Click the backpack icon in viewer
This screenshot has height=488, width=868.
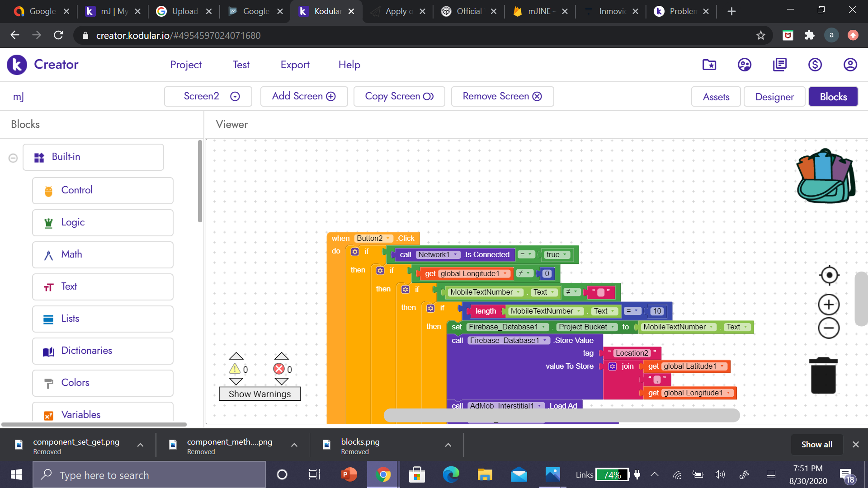826,177
